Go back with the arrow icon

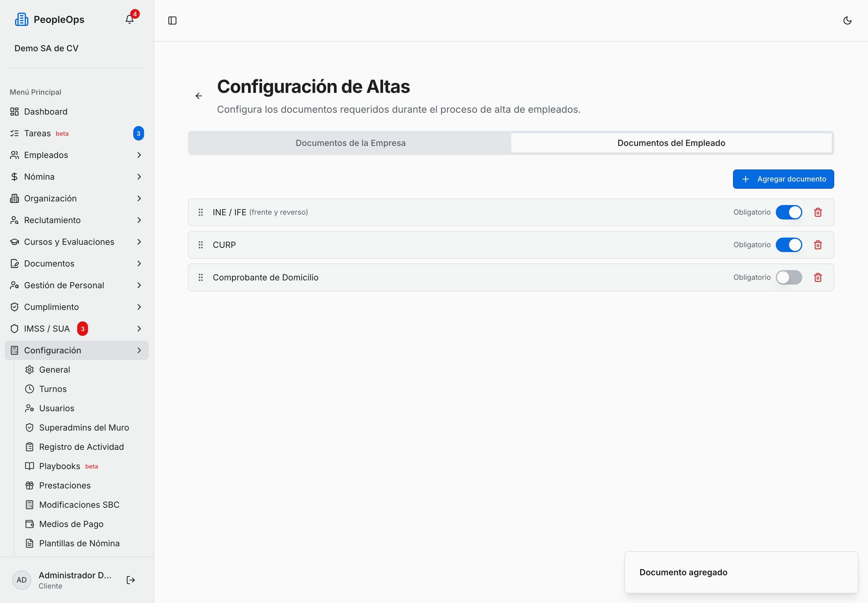[x=199, y=96]
